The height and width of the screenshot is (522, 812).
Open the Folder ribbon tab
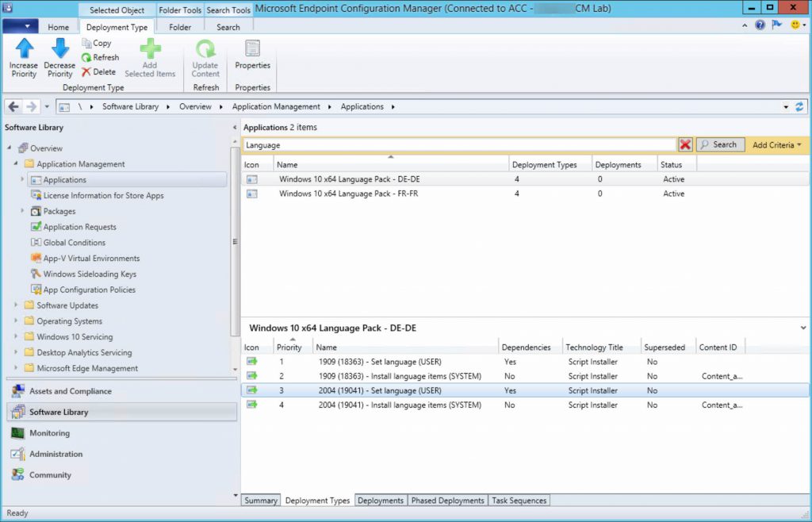180,27
